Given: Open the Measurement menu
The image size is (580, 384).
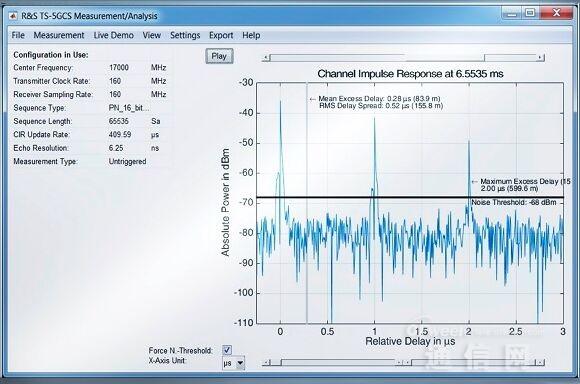Looking at the screenshot, I should click(x=59, y=35).
